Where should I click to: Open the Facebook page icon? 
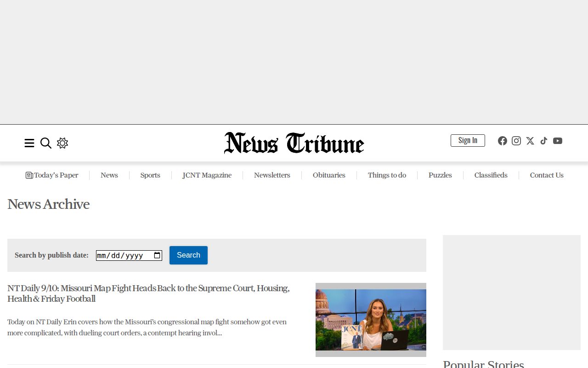point(503,141)
